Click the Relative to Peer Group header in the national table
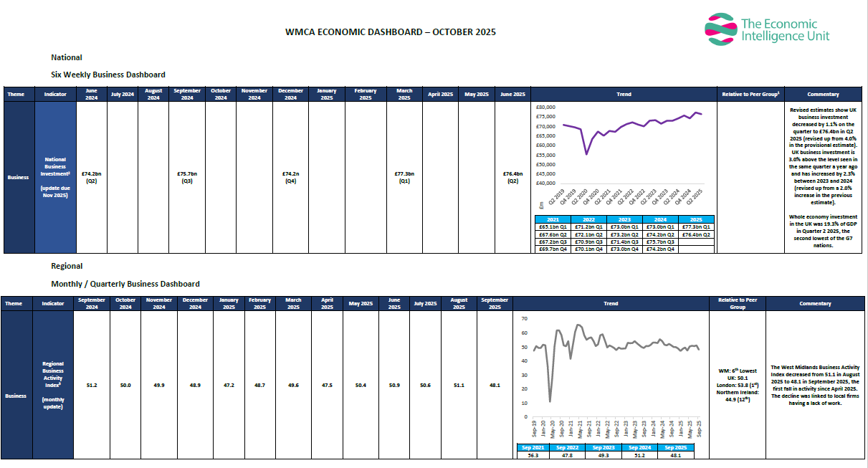The image size is (868, 468). pos(750,95)
